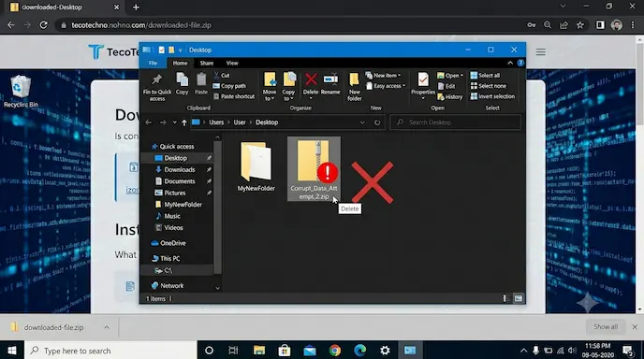644x359 pixels.
Task: Switch to large icons view layout
Action: pyautogui.click(x=519, y=298)
